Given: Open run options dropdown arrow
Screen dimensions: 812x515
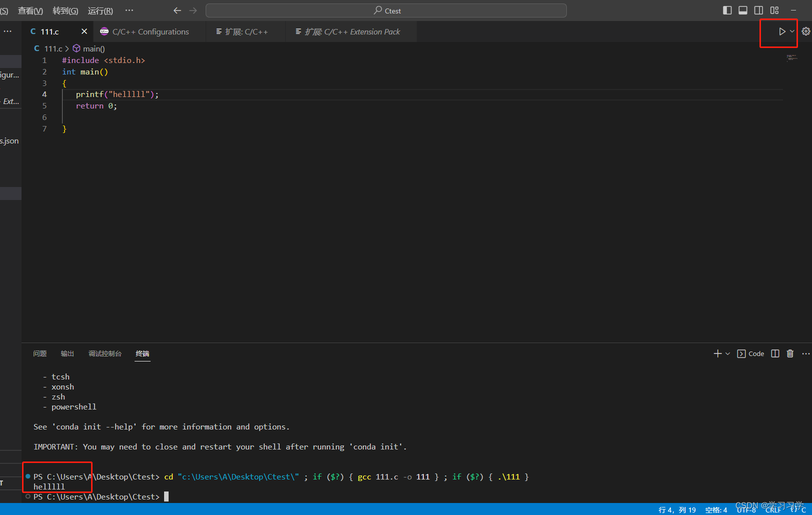Looking at the screenshot, I should tap(792, 31).
